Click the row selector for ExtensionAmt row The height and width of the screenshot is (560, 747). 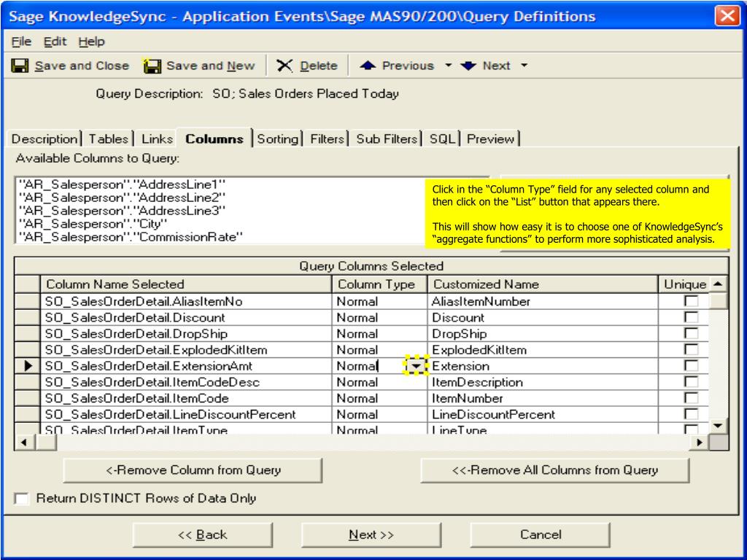[28, 366]
